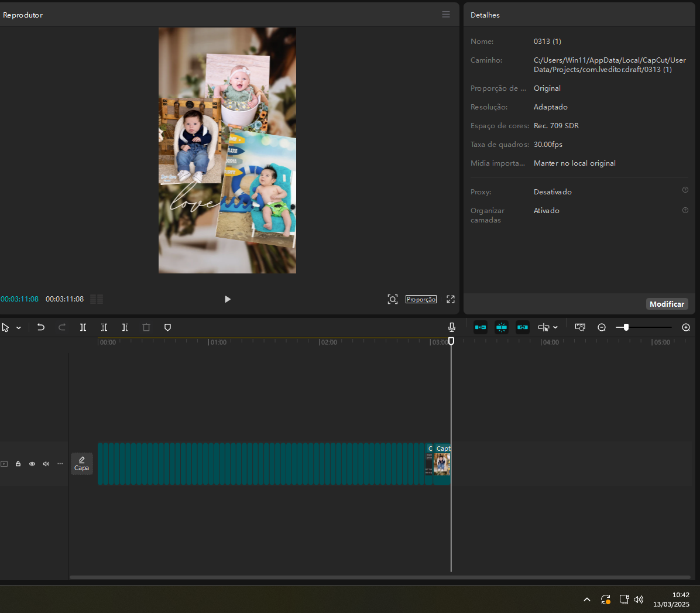Open the preview axis dropdown in toolbar
Viewport: 700px width, 613px height.
(x=555, y=327)
